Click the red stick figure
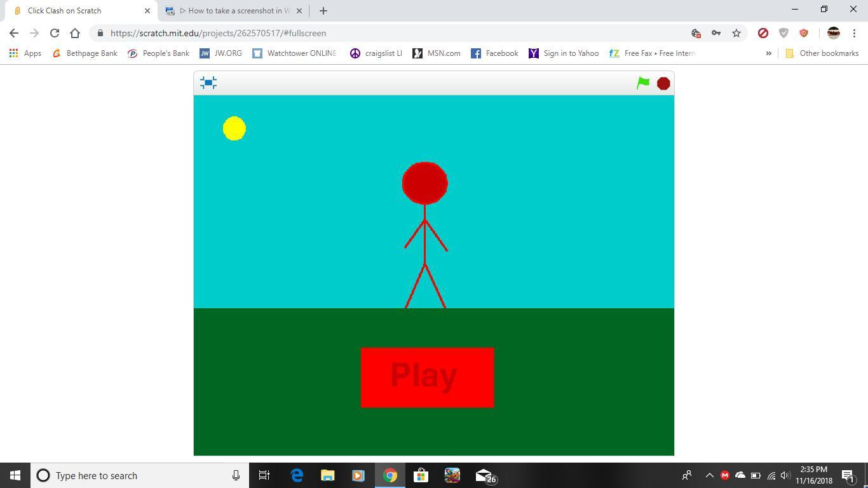 425,235
